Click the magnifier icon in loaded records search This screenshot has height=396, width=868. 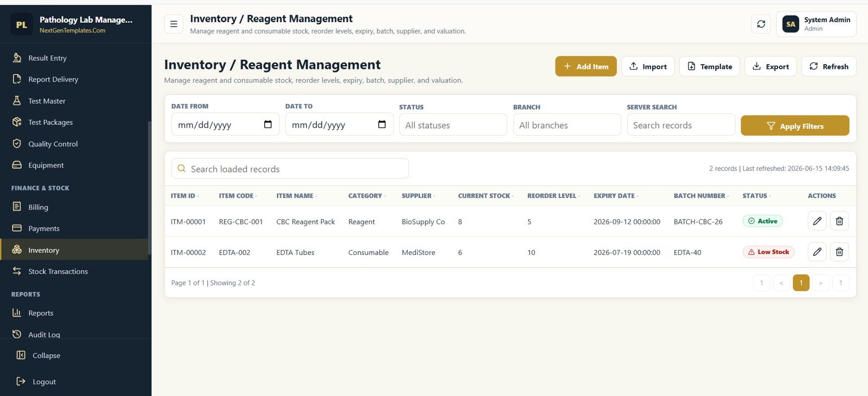click(x=182, y=169)
